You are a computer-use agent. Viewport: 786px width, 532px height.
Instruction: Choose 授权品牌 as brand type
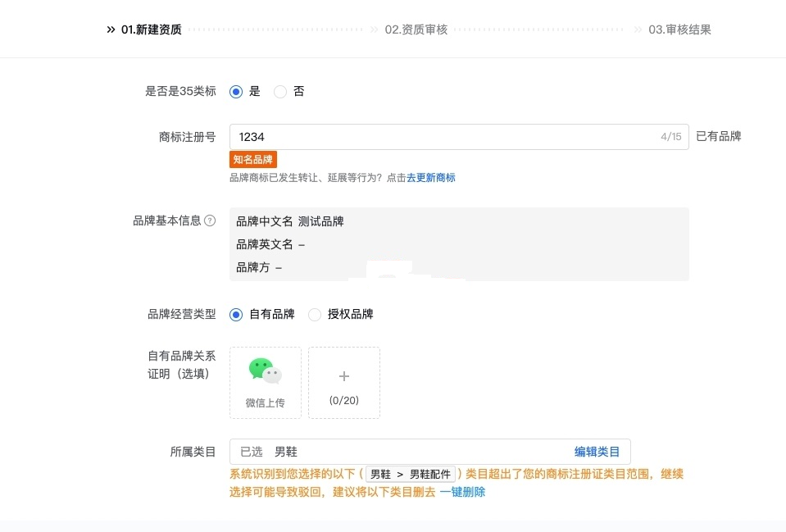[x=315, y=315]
